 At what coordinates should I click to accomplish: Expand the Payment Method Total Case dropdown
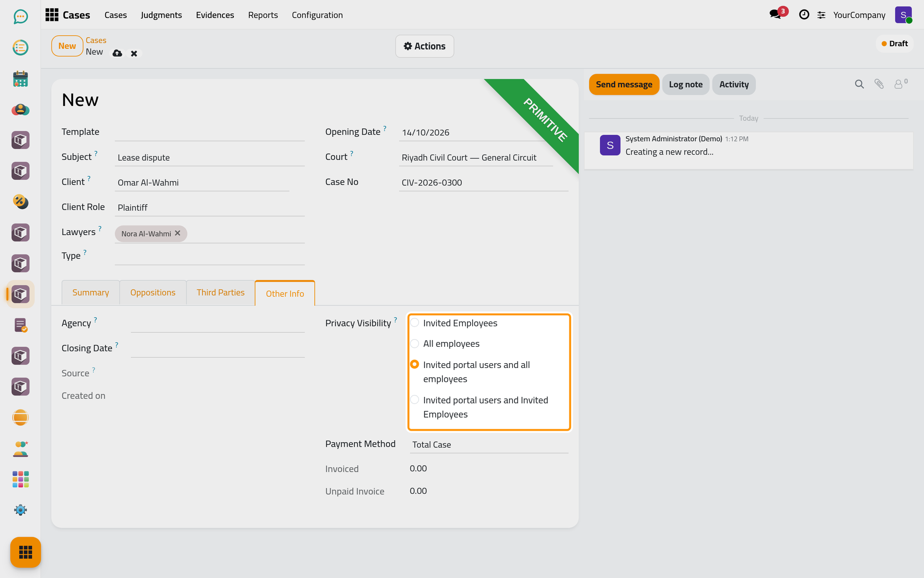point(489,445)
